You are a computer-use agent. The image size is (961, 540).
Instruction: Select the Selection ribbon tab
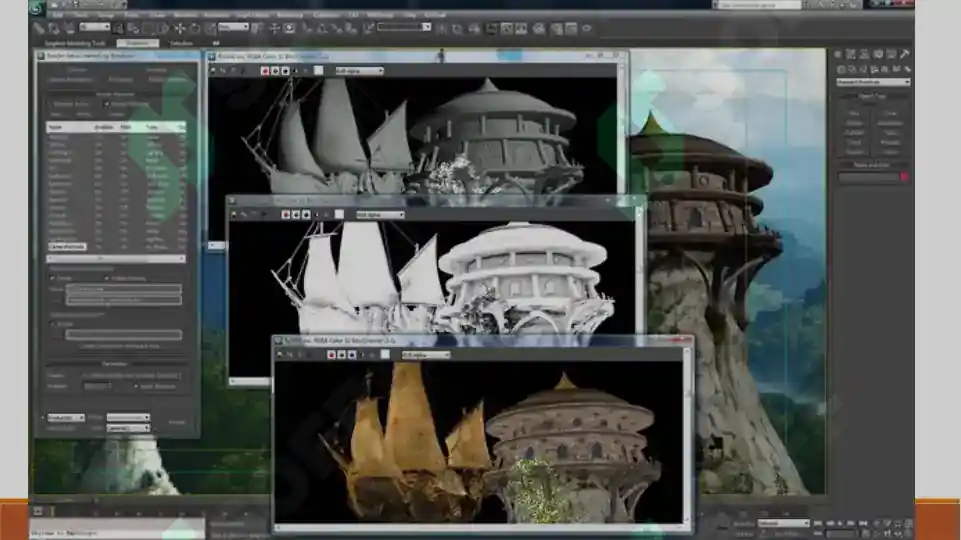pos(181,44)
